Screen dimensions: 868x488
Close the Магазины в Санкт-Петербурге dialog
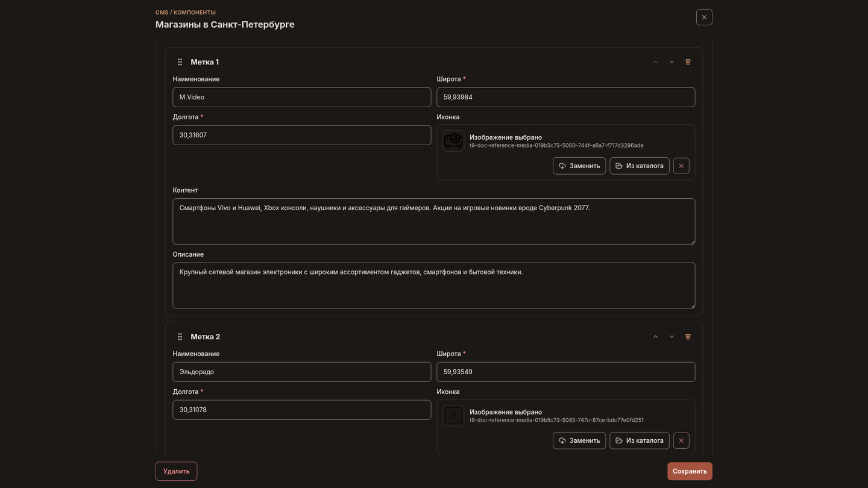[x=704, y=17]
